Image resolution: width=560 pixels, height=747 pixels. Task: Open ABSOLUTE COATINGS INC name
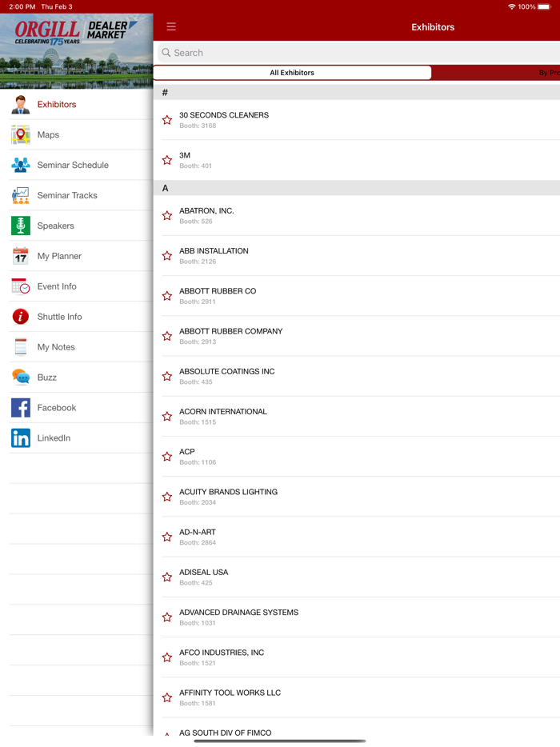pos(227,372)
